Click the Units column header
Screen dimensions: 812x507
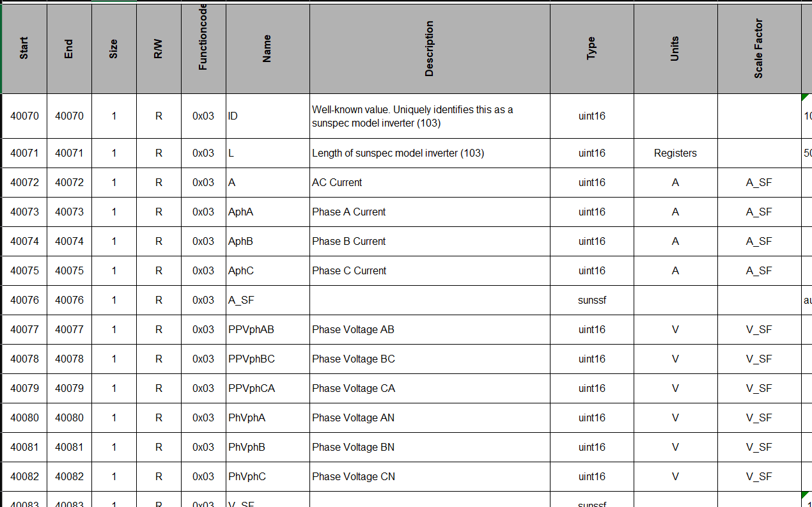675,49
